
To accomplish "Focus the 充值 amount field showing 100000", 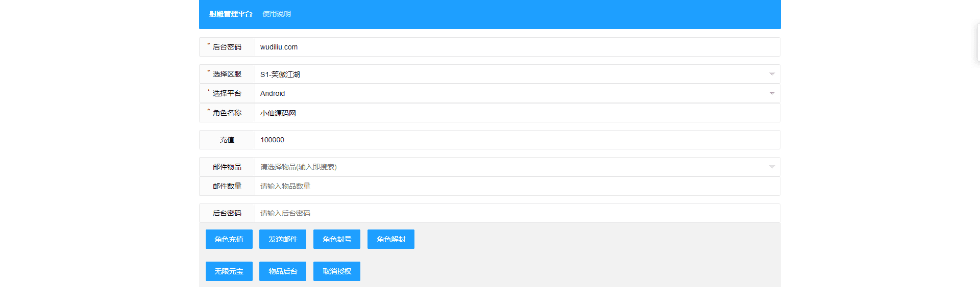I will click(x=518, y=140).
